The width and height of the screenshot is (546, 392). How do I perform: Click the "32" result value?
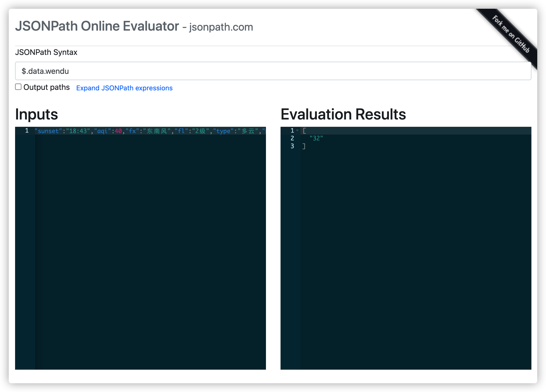click(316, 138)
